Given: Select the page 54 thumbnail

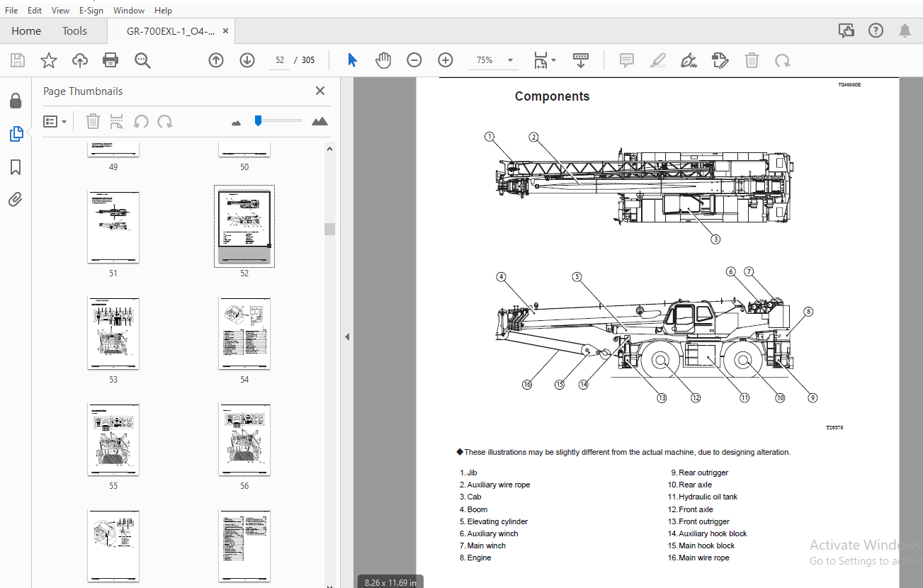Looking at the screenshot, I should (244, 333).
